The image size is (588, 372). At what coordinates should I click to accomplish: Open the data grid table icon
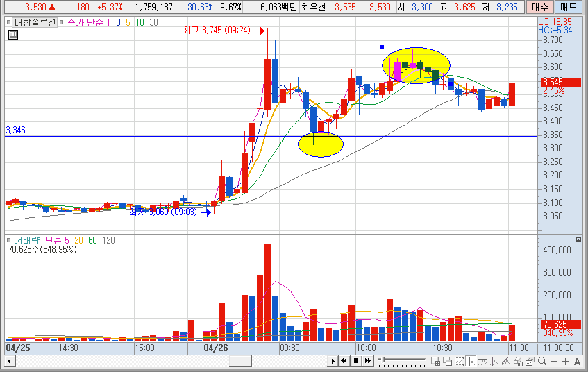[12, 35]
